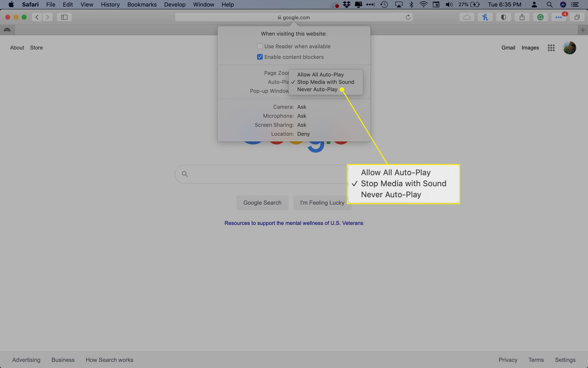The height and width of the screenshot is (368, 588).
Task: Open the Location permission dropdown
Action: pyautogui.click(x=303, y=134)
